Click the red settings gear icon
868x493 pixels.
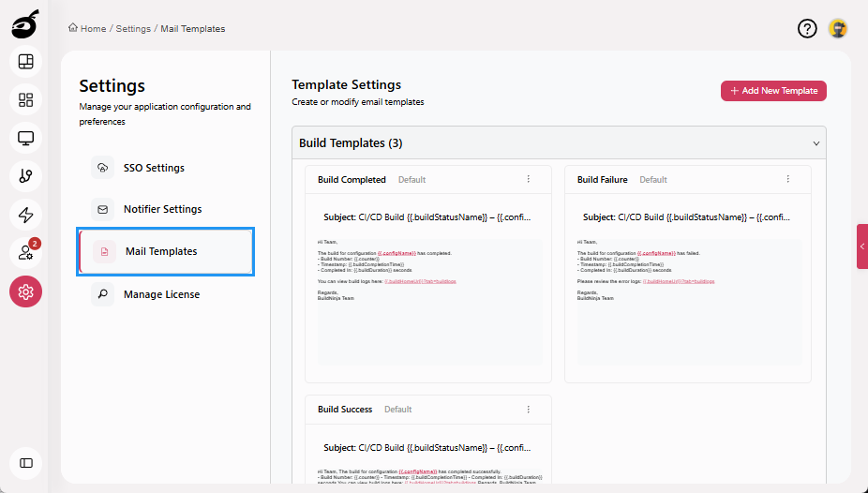click(25, 291)
